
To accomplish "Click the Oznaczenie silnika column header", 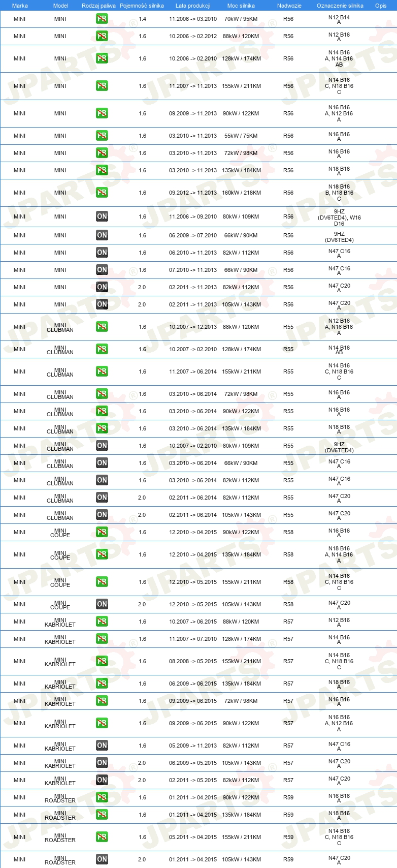I will pyautogui.click(x=340, y=6).
